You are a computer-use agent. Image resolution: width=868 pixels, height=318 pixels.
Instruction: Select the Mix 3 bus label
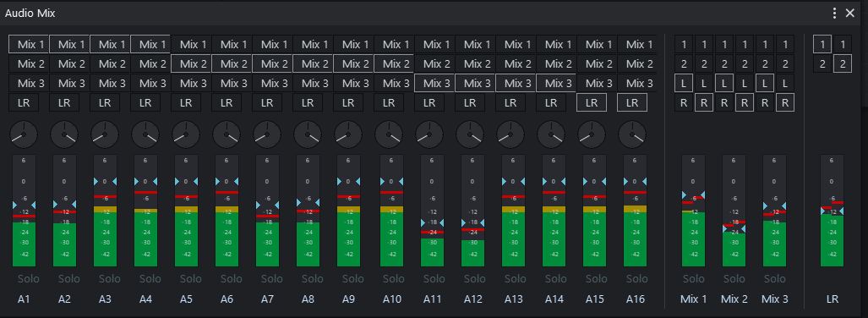point(774,299)
